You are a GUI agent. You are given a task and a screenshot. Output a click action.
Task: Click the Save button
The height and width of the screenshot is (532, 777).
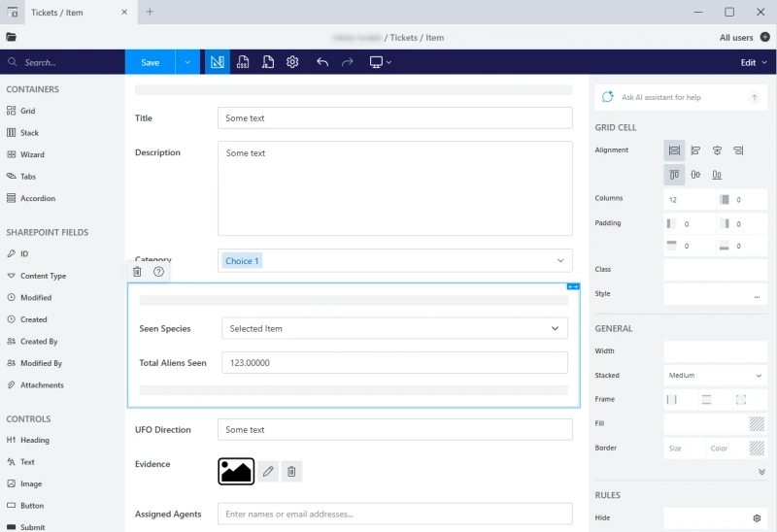pyautogui.click(x=151, y=62)
